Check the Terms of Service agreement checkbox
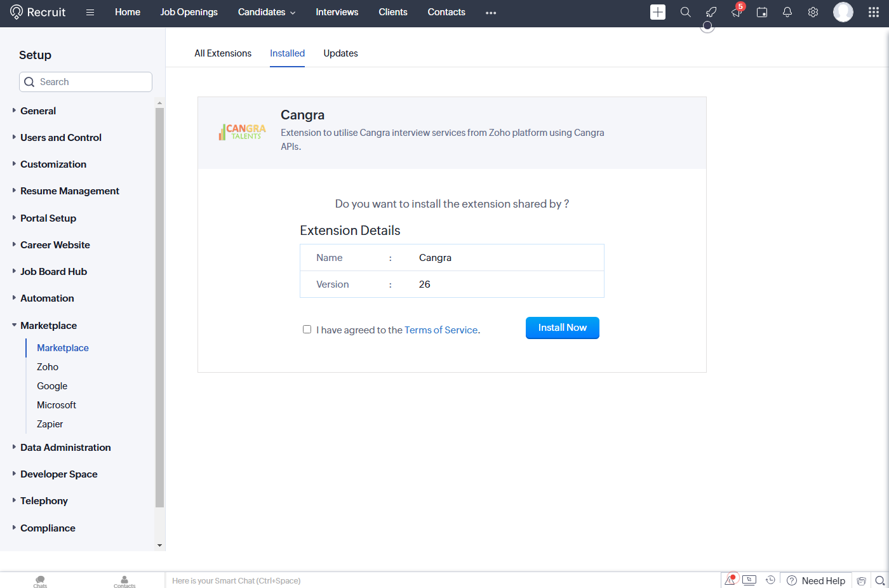 pyautogui.click(x=307, y=329)
